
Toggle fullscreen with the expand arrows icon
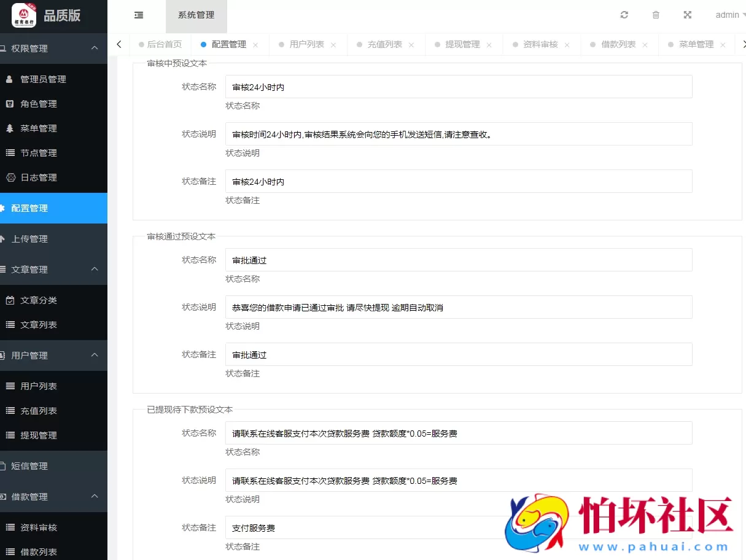(686, 14)
